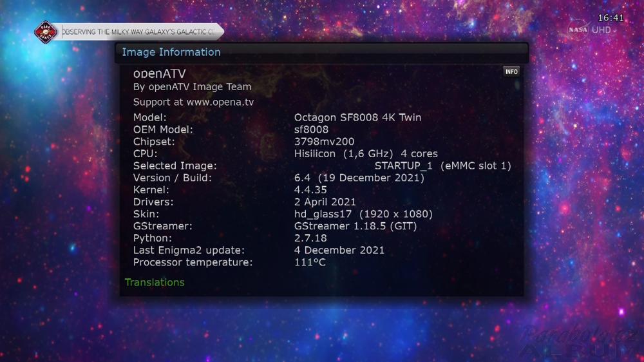This screenshot has height=362, width=644.
Task: Click the '111°C' temperature value
Action: pyautogui.click(x=310, y=262)
